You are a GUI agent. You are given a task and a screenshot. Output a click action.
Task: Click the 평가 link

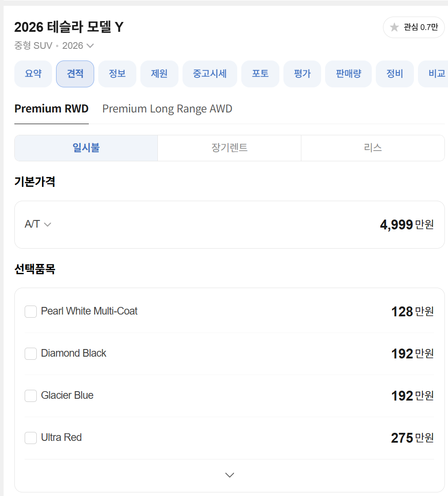pos(302,73)
